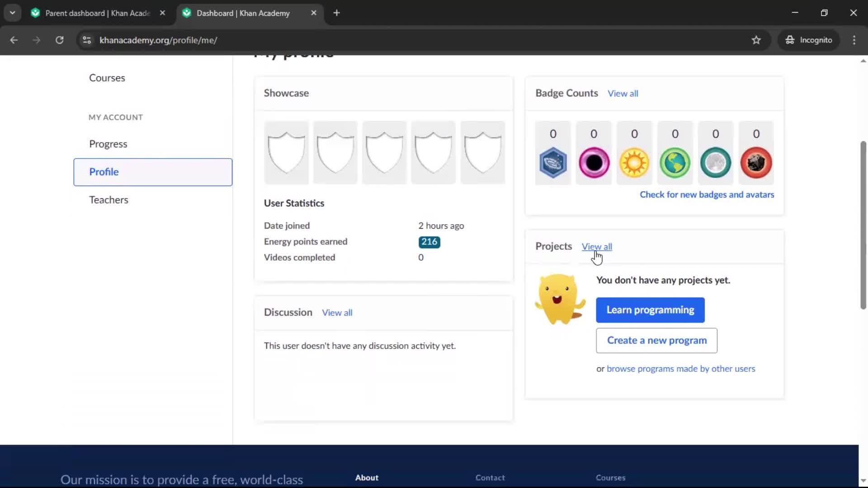Click the black hole badge icon

[x=594, y=163]
